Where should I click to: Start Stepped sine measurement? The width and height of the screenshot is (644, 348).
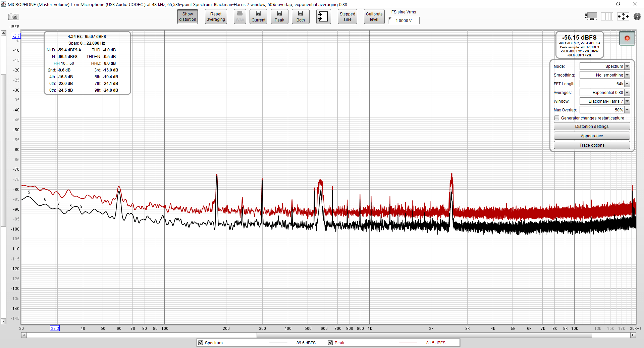click(x=347, y=17)
